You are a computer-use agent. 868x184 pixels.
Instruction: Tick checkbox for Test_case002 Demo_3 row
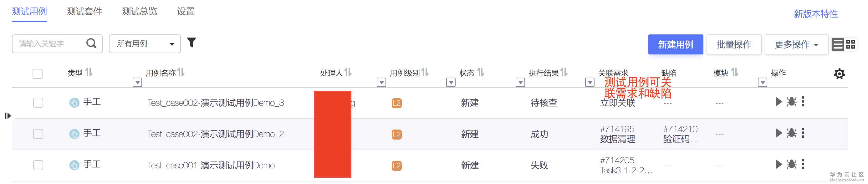point(38,102)
